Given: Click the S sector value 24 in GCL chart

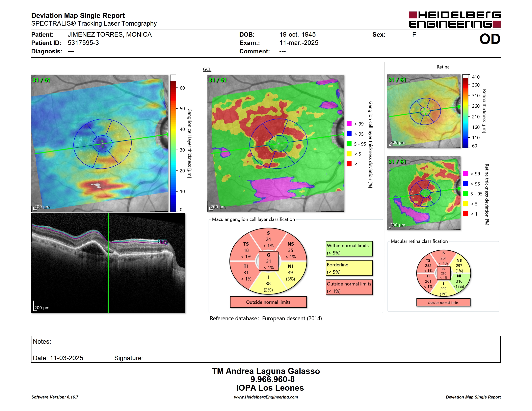Looking at the screenshot, I should coord(268,239).
